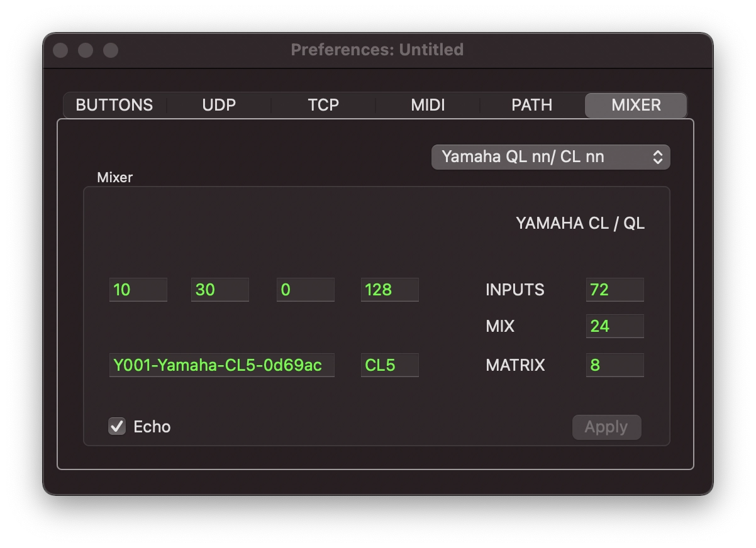Switch to the BUTTONS tab
The width and height of the screenshot is (756, 548).
click(114, 105)
